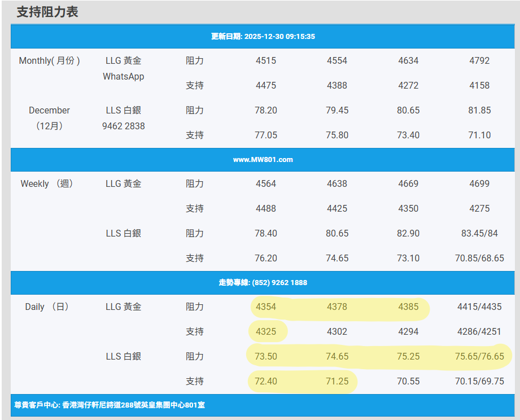Select the 更新日期 2025-12-30 banner row
The image size is (520, 420).
(x=263, y=36)
